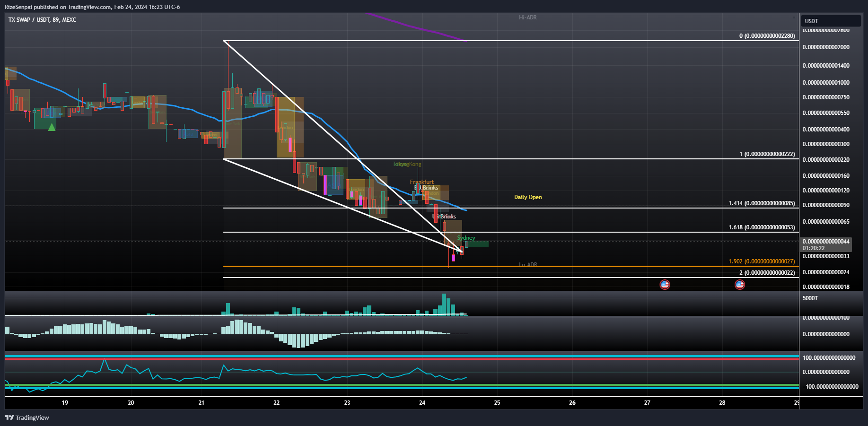
Task: Click price axis value 0.000000000000090
Action: pyautogui.click(x=826, y=205)
